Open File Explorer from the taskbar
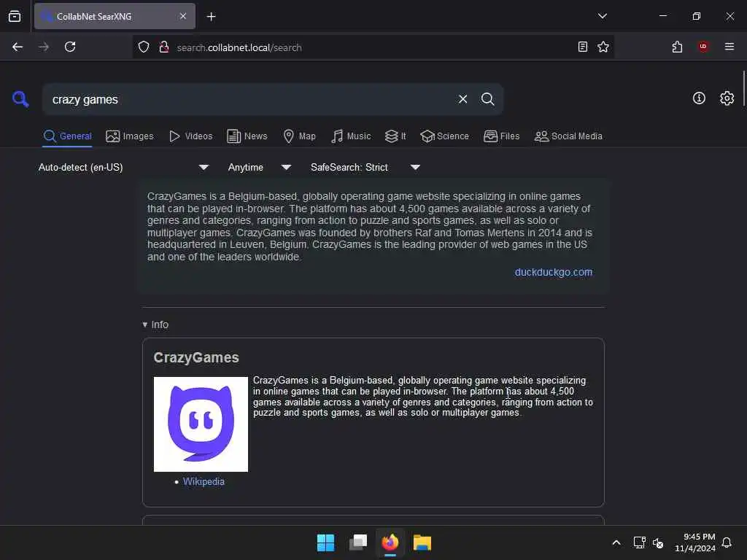The image size is (747, 560). pyautogui.click(x=422, y=542)
